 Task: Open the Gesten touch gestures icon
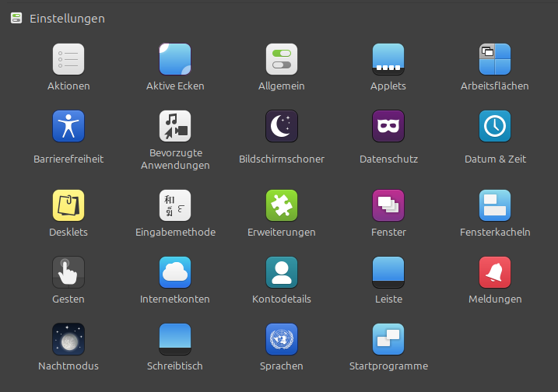(x=68, y=272)
